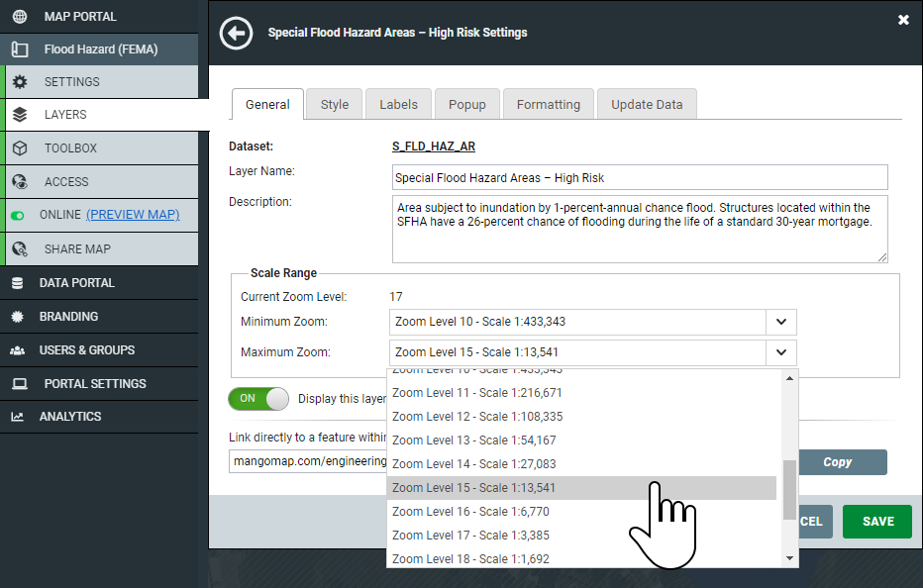Toggle the Online map status switch
Screen dimensions: 923x588
tap(17, 215)
